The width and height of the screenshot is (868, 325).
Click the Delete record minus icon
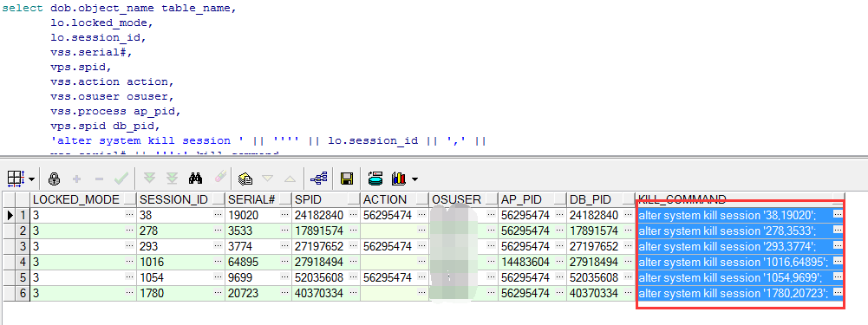pyautogui.click(x=100, y=179)
